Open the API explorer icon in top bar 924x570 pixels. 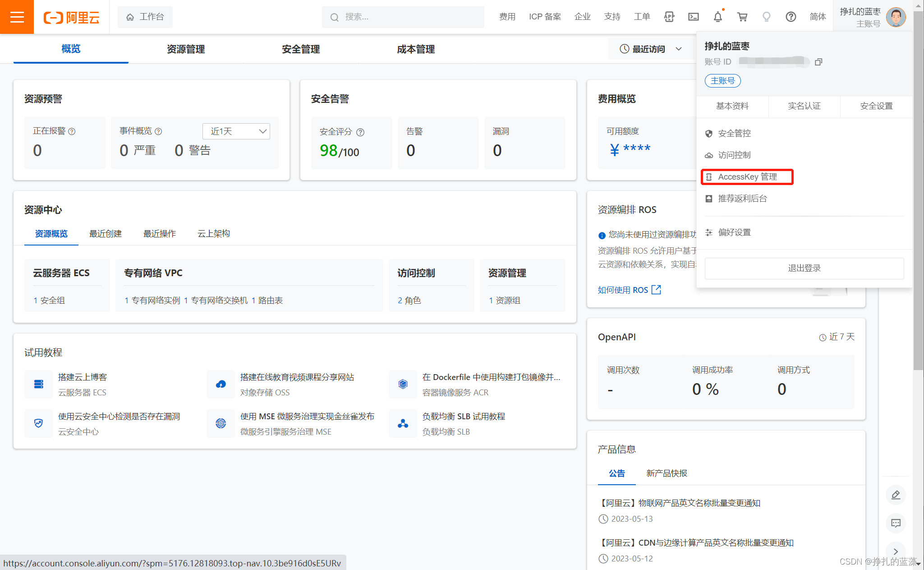(669, 17)
